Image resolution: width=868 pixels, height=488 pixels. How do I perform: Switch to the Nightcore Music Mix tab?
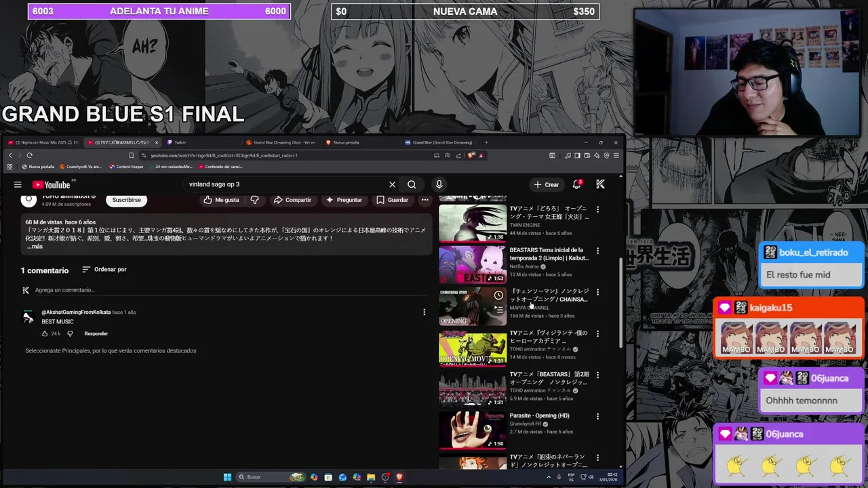point(43,142)
